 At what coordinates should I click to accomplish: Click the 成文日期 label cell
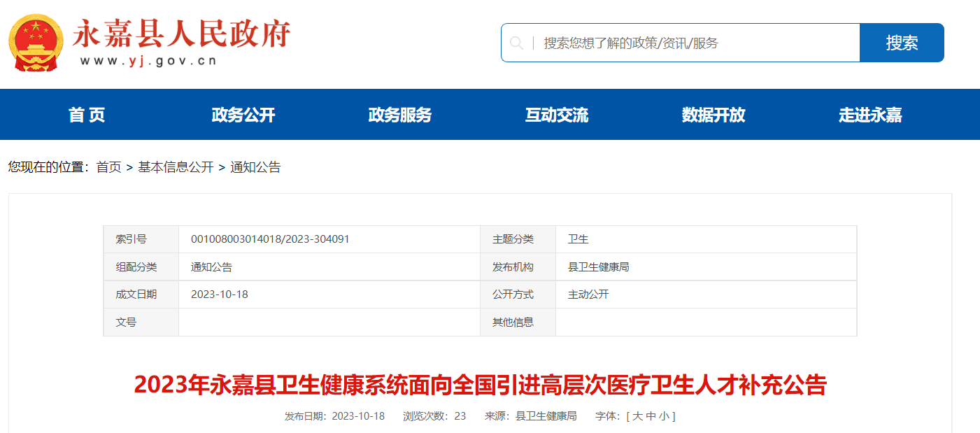(141, 294)
